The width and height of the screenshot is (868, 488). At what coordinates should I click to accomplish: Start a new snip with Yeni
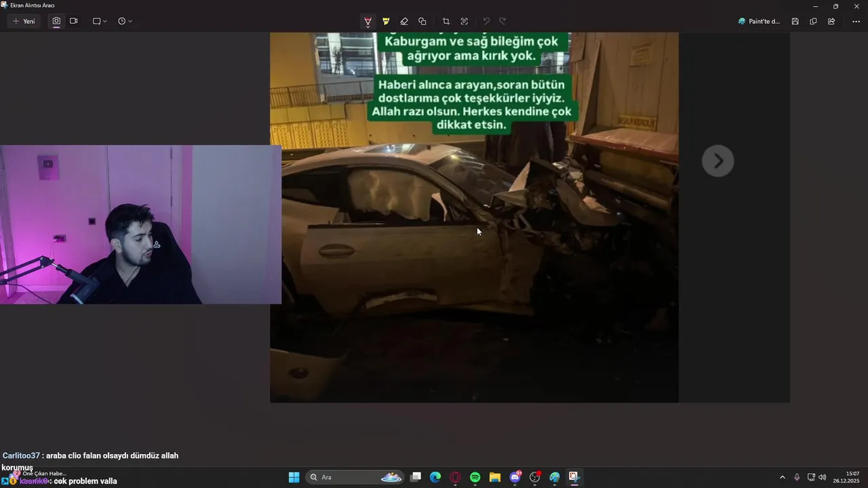(x=24, y=21)
